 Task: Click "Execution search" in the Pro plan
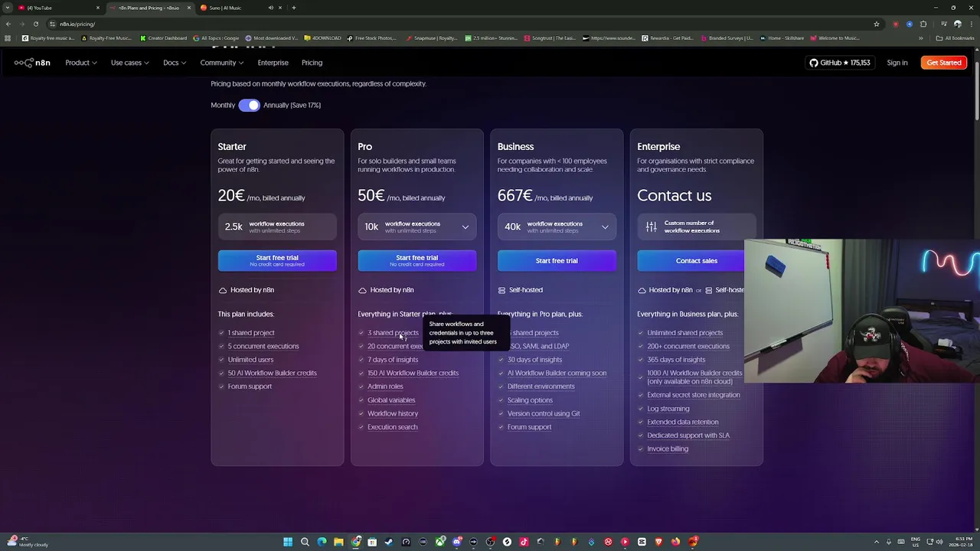(x=392, y=427)
